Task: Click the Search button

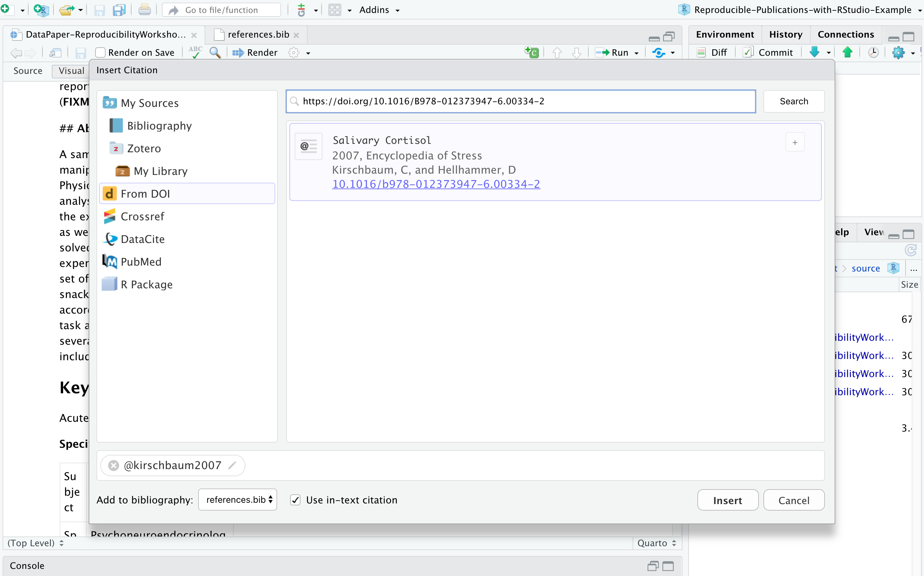Action: (x=794, y=101)
